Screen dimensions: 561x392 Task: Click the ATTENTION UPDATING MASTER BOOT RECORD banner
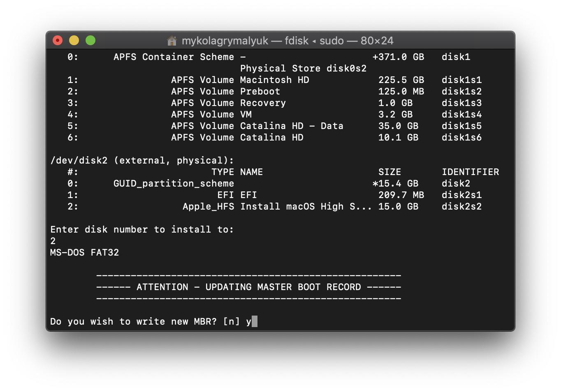click(248, 287)
